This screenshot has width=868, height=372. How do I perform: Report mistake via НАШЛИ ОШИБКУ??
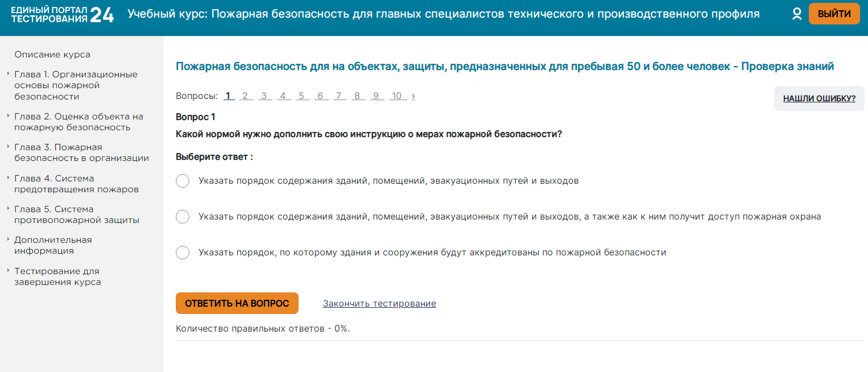[819, 98]
